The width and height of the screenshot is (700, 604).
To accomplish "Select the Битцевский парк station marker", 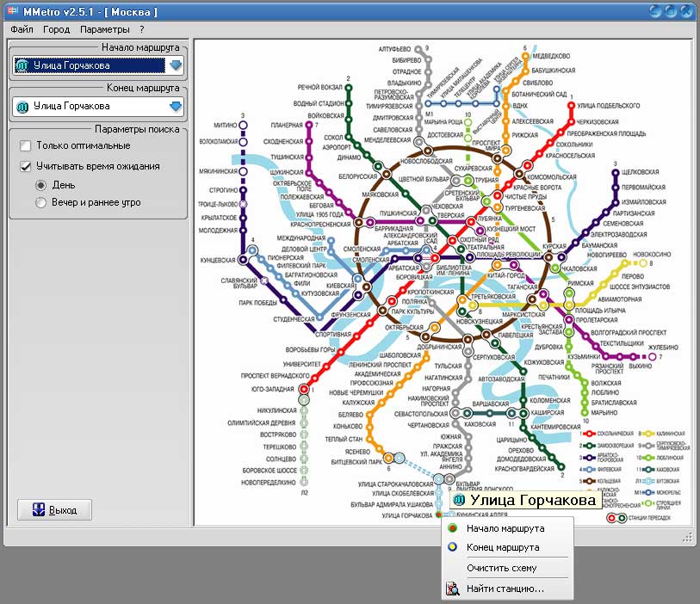I will (x=389, y=458).
